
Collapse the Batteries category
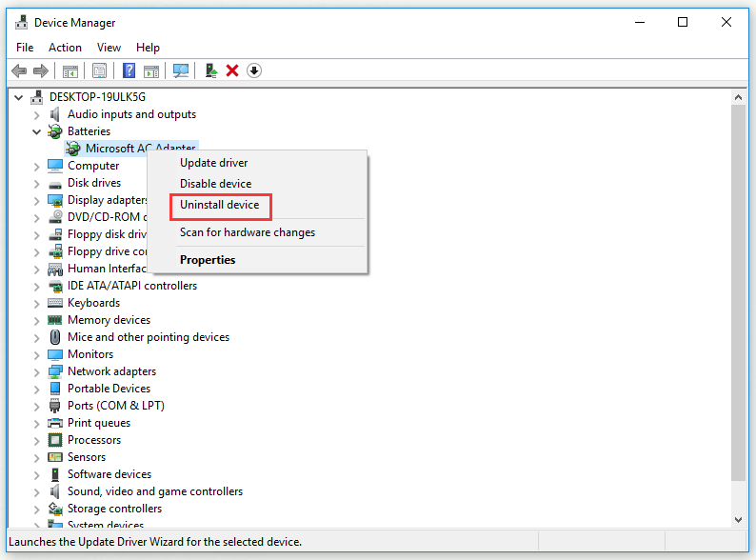click(x=36, y=131)
